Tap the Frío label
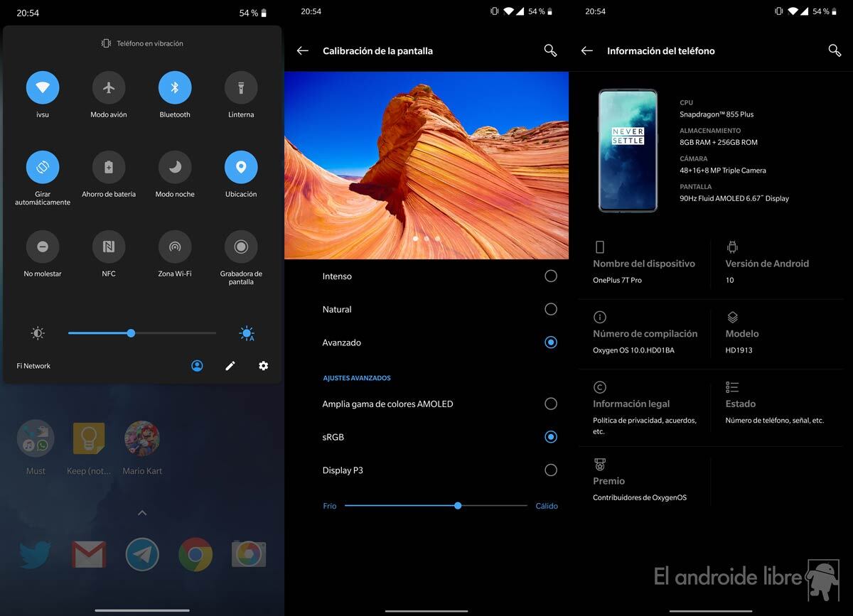The width and height of the screenshot is (853, 616). [x=330, y=506]
